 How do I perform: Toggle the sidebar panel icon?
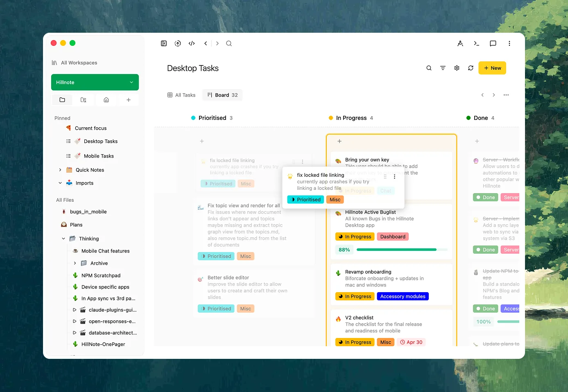164,43
